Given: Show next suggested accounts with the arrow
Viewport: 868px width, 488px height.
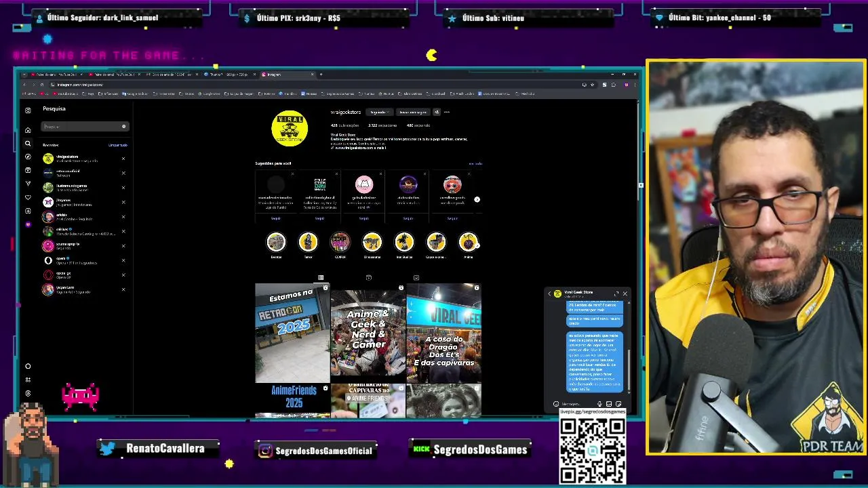Looking at the screenshot, I should point(477,199).
